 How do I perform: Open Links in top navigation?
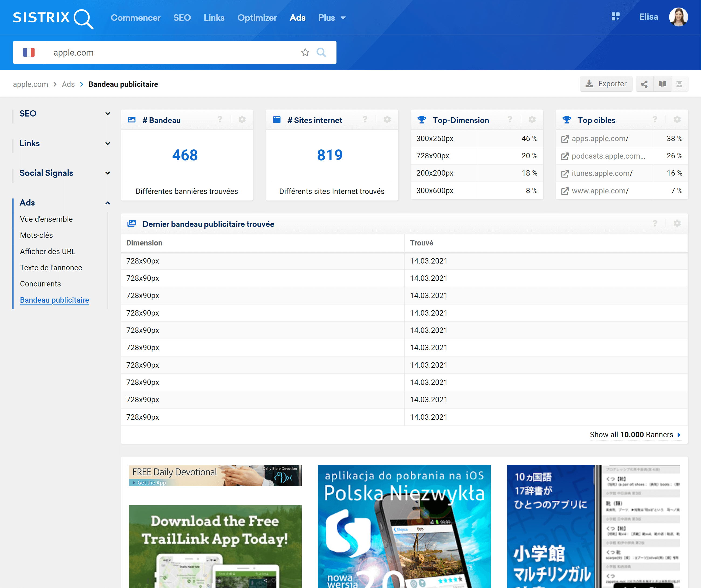(x=214, y=18)
